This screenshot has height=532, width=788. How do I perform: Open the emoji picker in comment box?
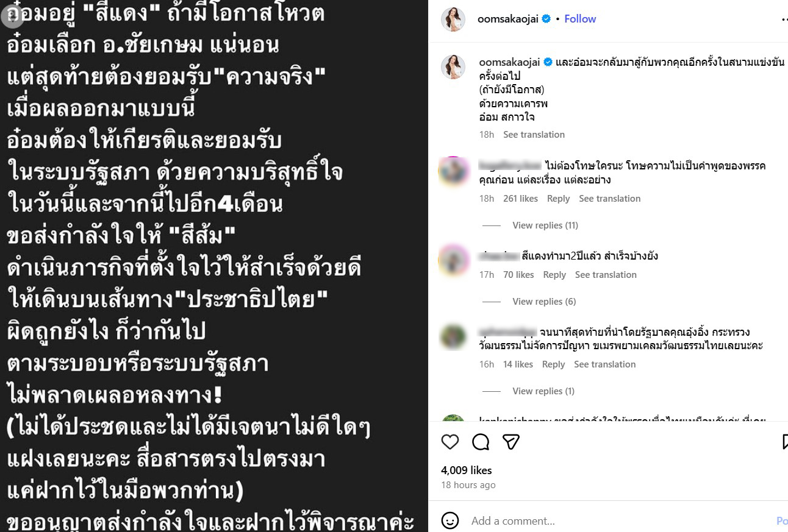(450, 521)
